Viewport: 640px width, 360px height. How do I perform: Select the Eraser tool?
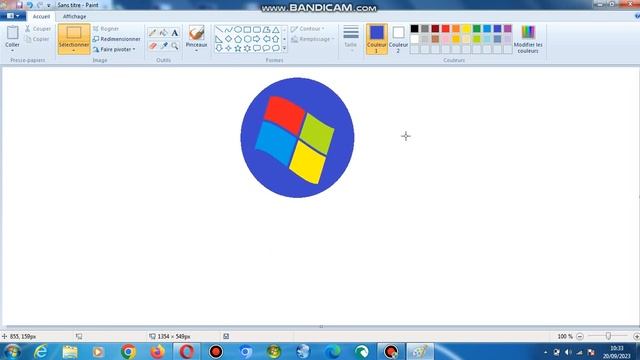pos(153,46)
